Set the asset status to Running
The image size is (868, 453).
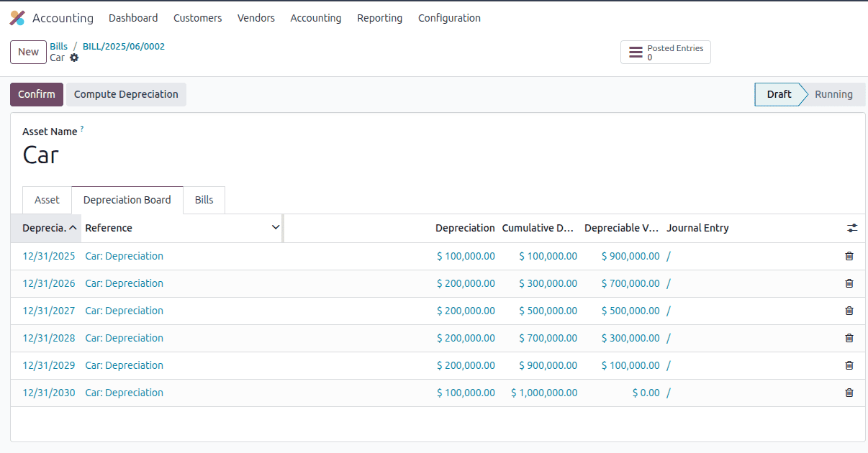833,94
